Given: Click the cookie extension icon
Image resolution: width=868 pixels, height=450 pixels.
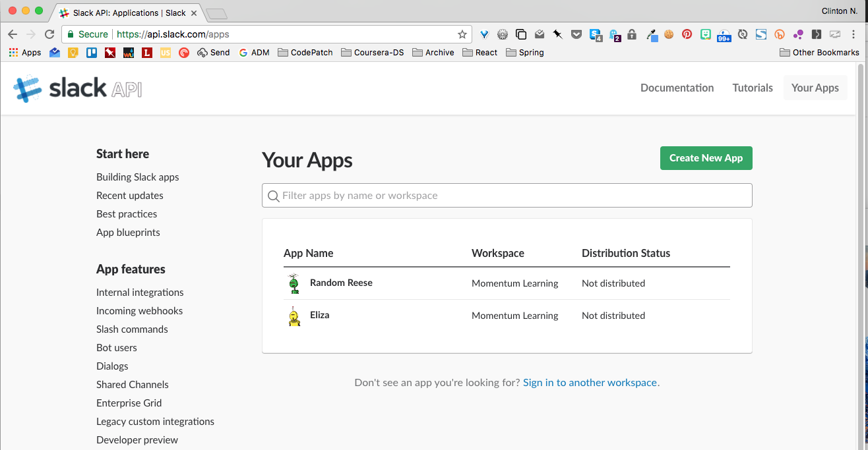Looking at the screenshot, I should (x=668, y=34).
